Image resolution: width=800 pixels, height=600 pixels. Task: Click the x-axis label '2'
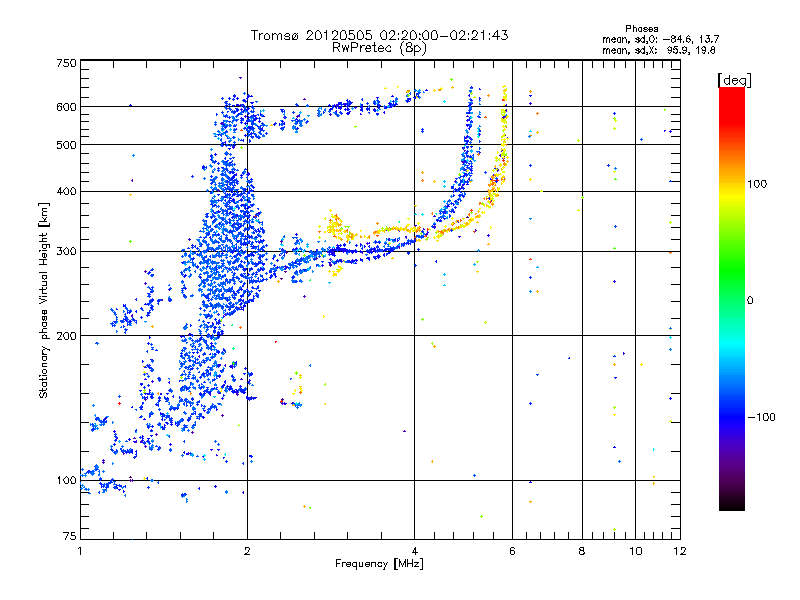tap(247, 551)
